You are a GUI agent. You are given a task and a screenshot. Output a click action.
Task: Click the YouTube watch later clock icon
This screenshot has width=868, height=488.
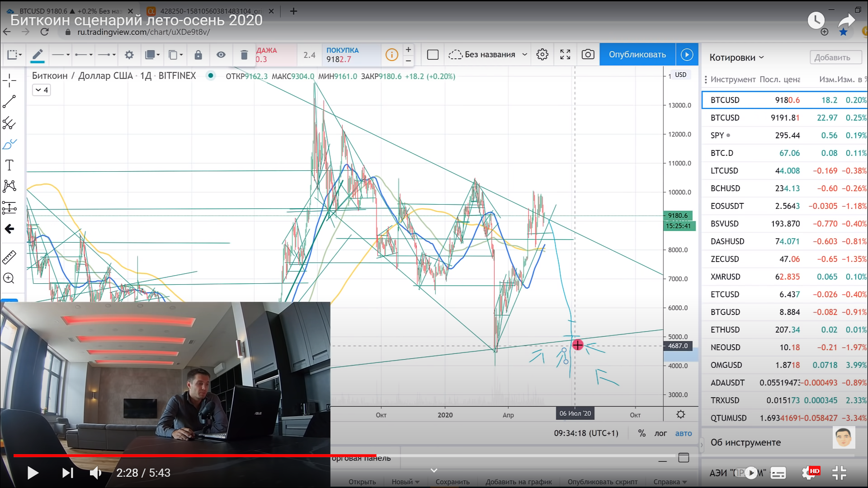(x=816, y=20)
